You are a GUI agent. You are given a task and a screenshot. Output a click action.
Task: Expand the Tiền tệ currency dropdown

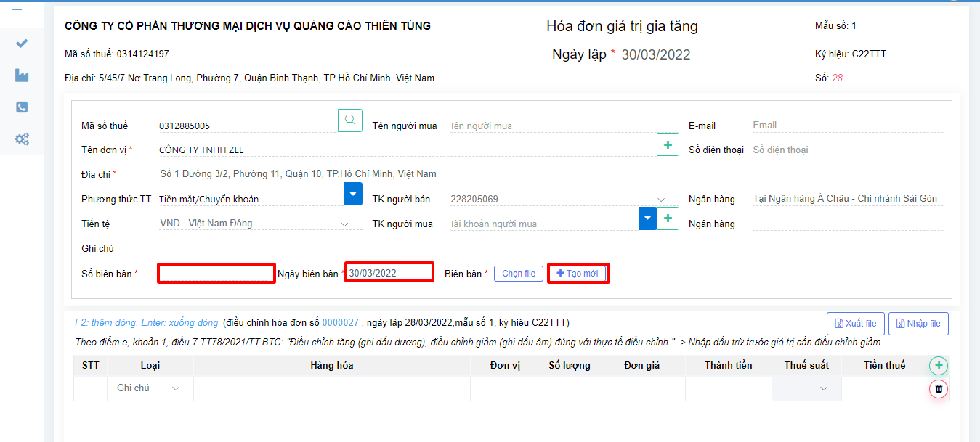344,224
